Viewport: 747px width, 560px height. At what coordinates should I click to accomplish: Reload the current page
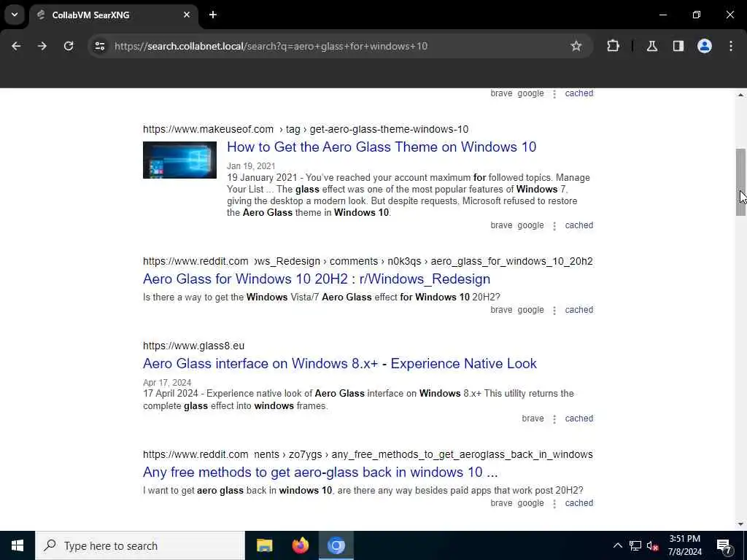pyautogui.click(x=69, y=46)
